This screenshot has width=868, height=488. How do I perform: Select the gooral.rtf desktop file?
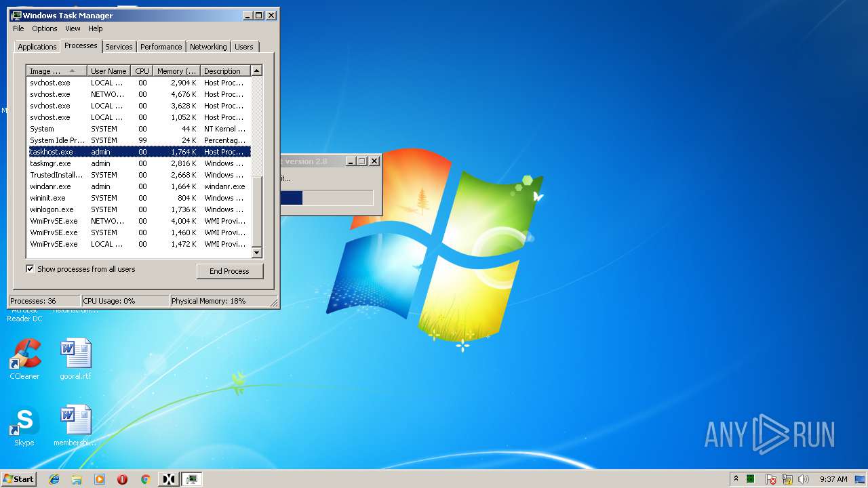tap(75, 360)
